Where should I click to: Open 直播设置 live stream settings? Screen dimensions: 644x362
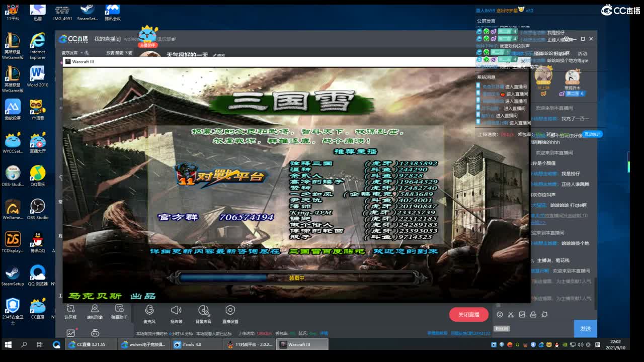click(x=230, y=313)
